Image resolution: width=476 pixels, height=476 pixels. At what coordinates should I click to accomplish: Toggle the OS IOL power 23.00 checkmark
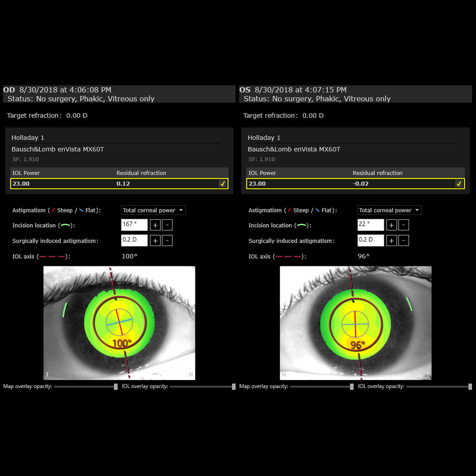459,184
